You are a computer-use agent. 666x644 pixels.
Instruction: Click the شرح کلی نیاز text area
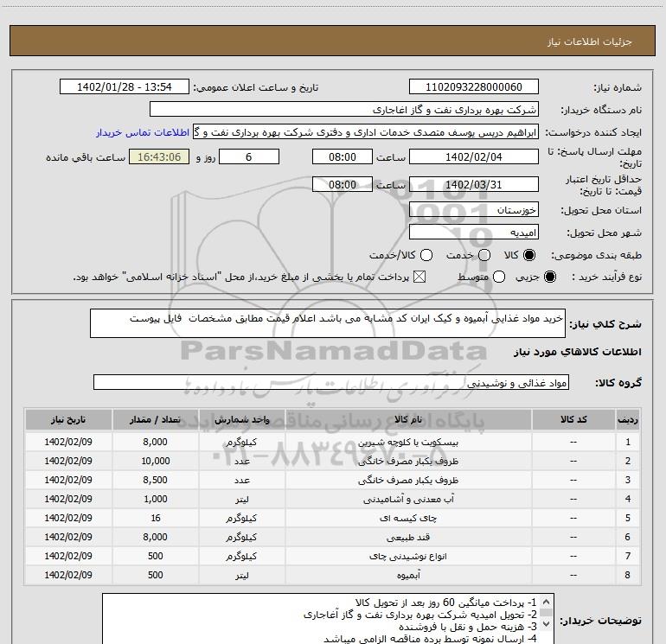(x=328, y=323)
